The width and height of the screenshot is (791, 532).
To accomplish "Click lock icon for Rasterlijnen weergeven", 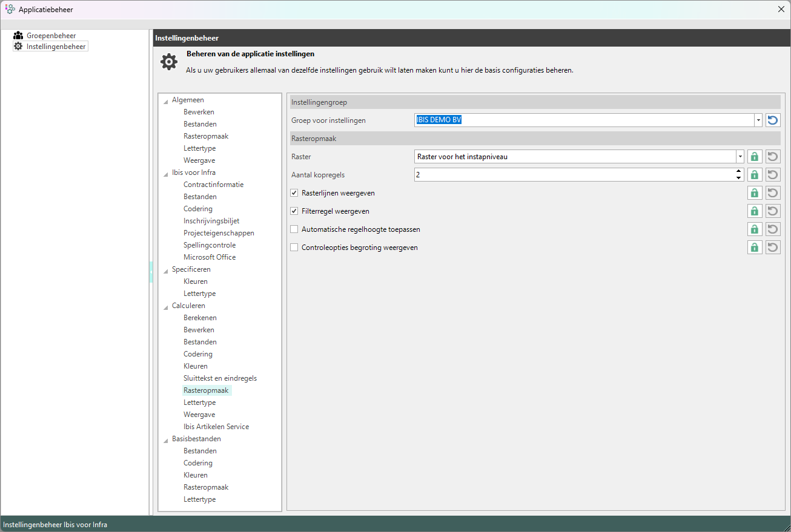I will click(x=755, y=193).
